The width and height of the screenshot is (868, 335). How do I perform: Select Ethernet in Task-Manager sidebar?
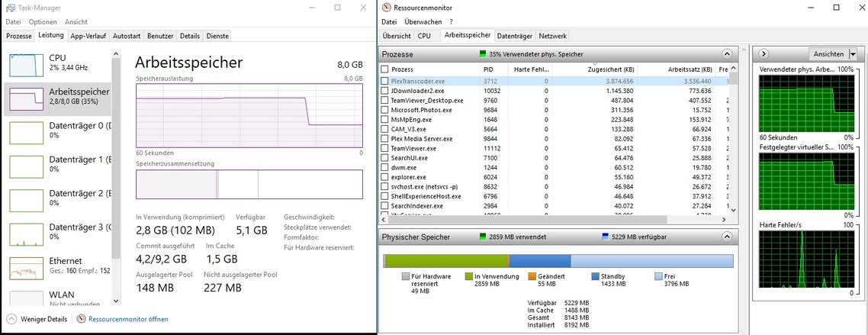58,268
